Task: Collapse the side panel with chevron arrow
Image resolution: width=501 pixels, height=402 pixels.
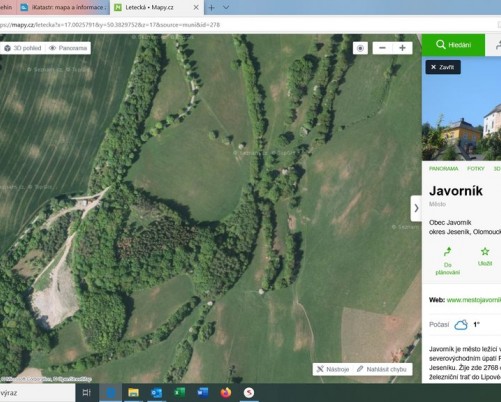Action: pos(416,208)
